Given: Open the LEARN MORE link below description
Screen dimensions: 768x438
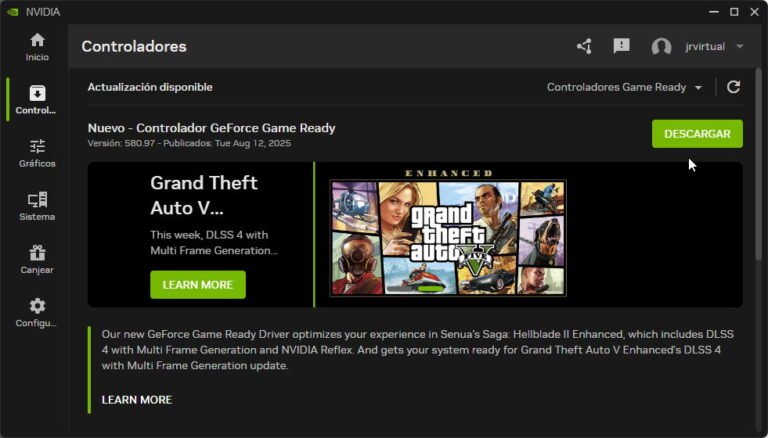Looking at the screenshot, I should (137, 400).
